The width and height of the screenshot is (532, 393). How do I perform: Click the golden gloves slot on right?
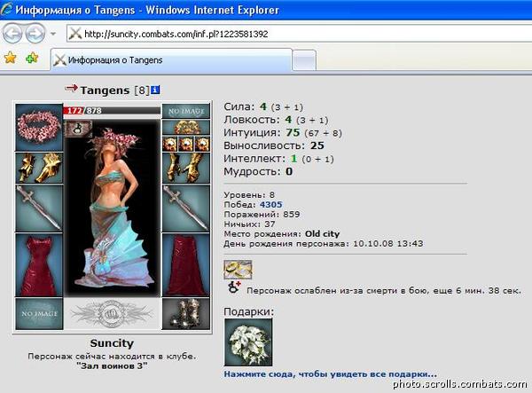pyautogui.click(x=186, y=168)
